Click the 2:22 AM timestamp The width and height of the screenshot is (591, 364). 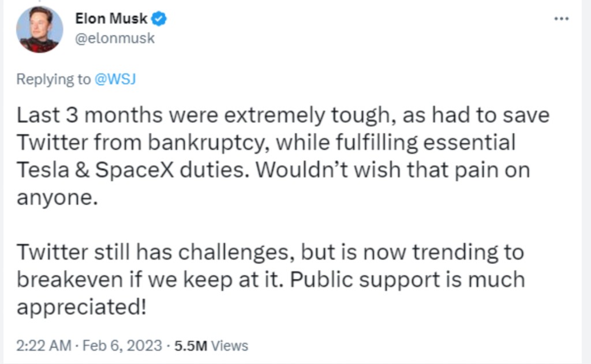[44, 346]
